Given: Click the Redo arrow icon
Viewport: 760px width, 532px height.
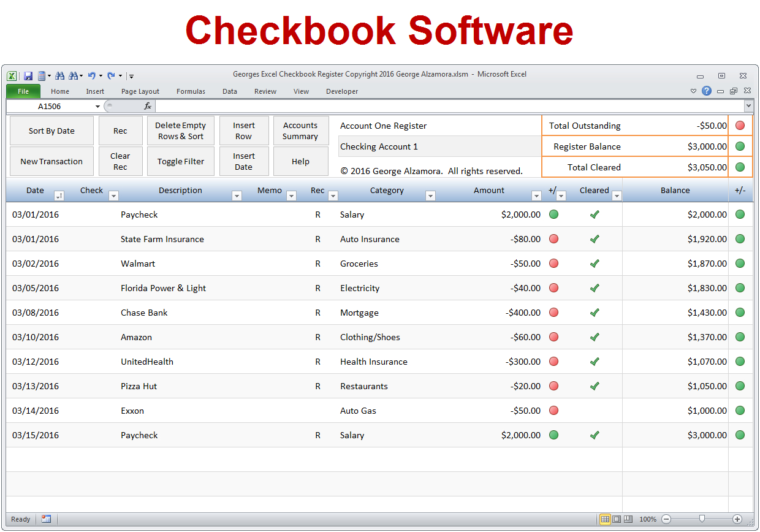Looking at the screenshot, I should [x=111, y=75].
